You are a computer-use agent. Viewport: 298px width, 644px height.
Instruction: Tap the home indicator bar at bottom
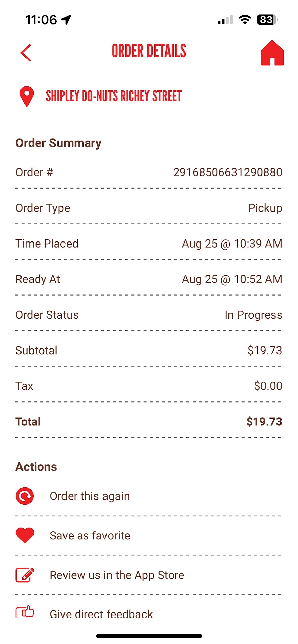tap(149, 636)
